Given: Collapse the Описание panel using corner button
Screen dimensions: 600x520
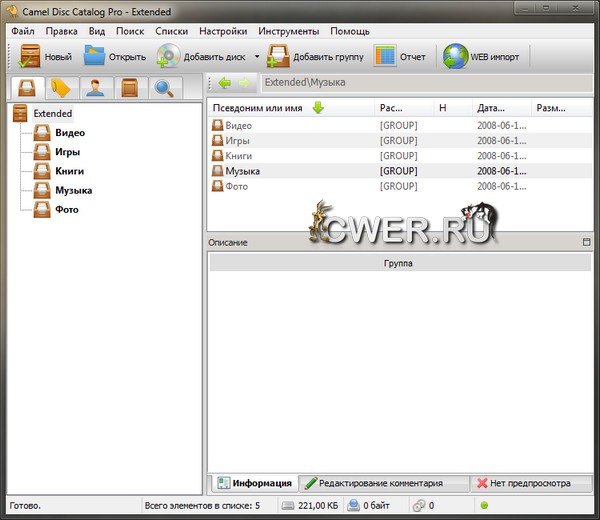Looking at the screenshot, I should (587, 242).
